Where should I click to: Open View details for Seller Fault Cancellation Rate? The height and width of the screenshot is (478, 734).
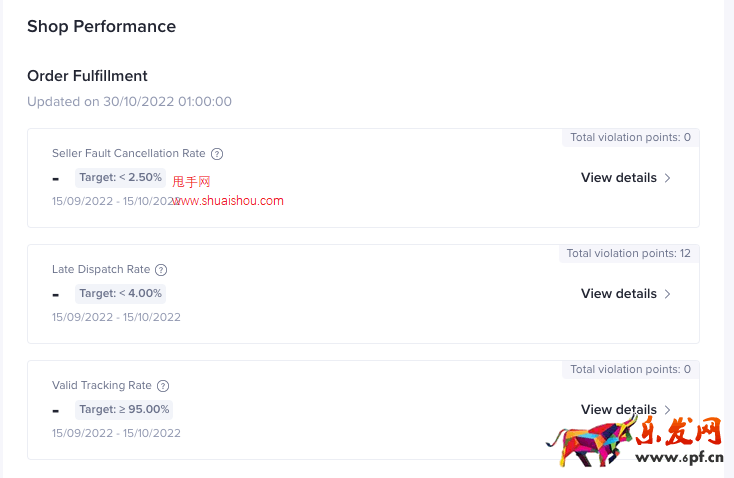pos(618,178)
